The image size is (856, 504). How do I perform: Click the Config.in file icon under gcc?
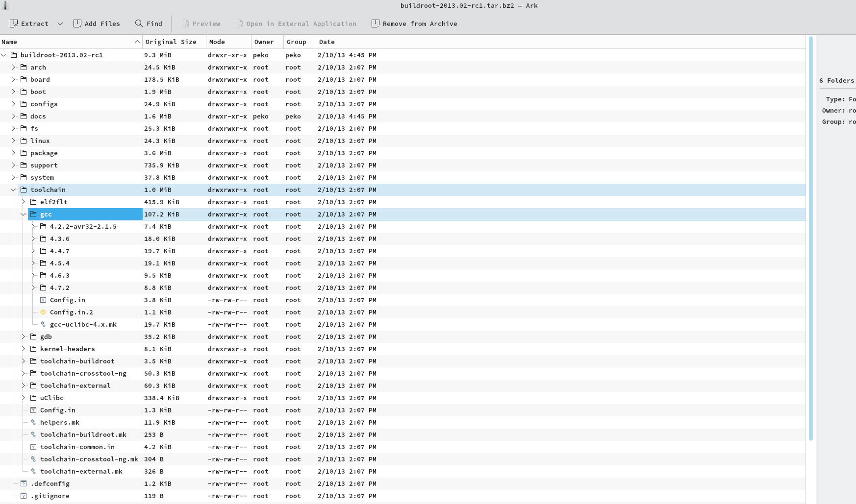pyautogui.click(x=43, y=300)
